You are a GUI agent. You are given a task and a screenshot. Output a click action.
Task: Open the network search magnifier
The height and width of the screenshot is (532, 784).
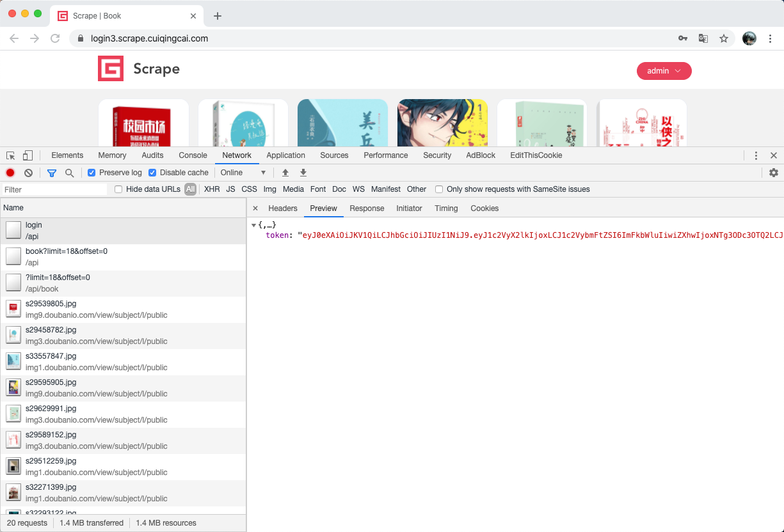click(x=69, y=173)
